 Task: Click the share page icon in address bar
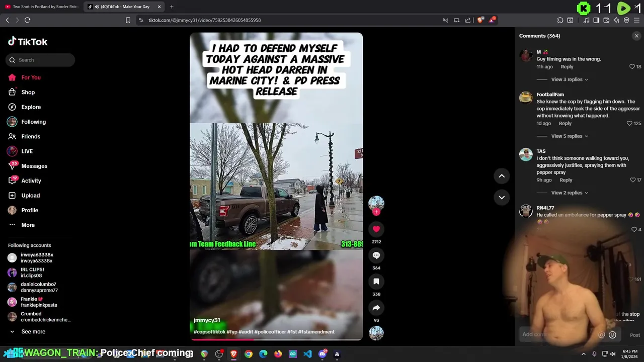tap(468, 20)
